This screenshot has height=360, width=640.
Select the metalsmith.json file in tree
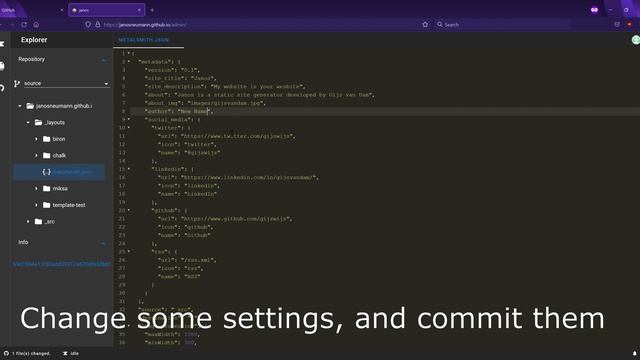pyautogui.click(x=59, y=172)
